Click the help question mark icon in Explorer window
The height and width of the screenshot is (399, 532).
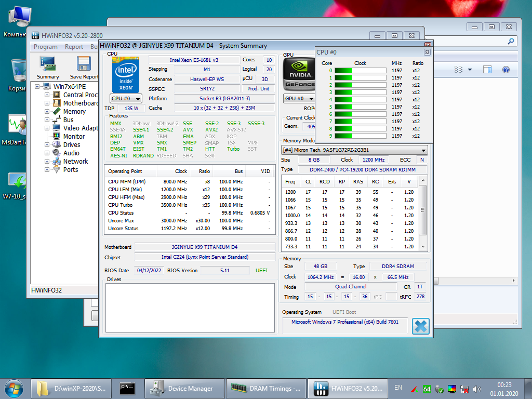506,70
